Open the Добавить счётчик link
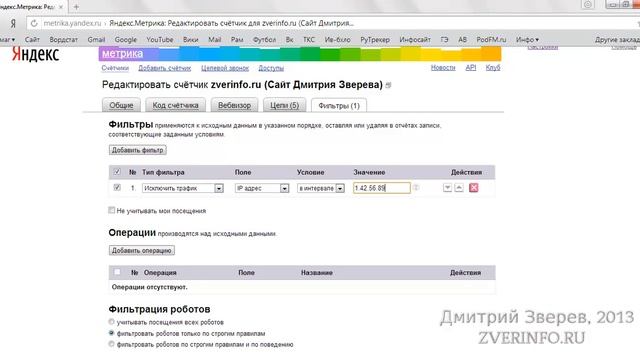 pos(164,68)
